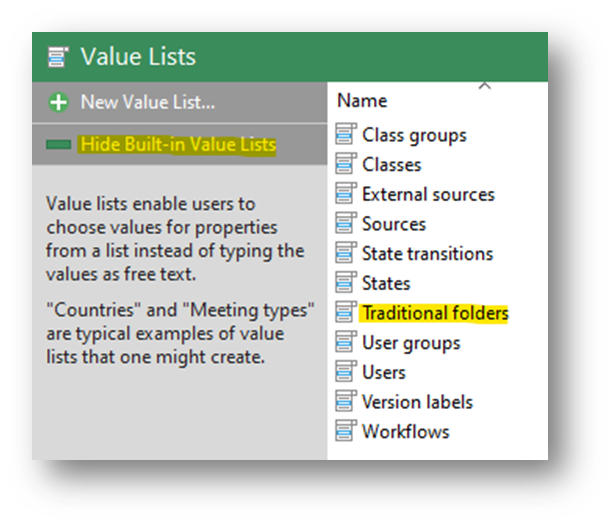Click the sort arrow above Name column

pos(484,86)
